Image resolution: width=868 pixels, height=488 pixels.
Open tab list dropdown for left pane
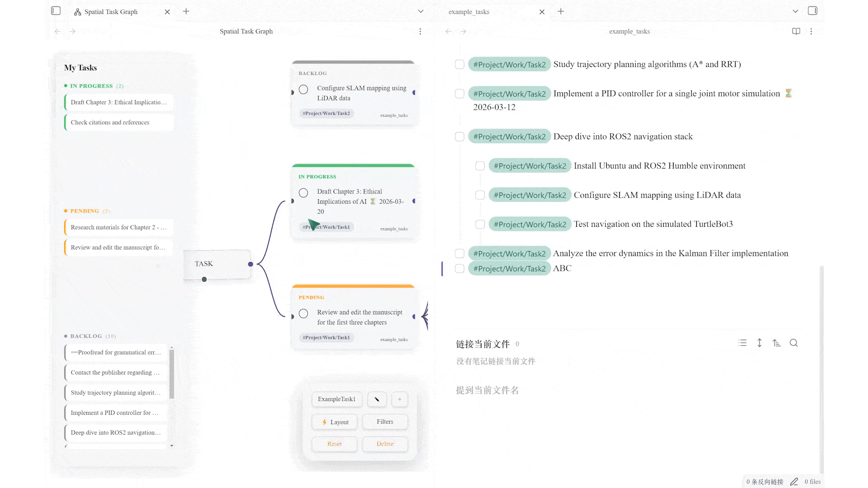coord(420,11)
